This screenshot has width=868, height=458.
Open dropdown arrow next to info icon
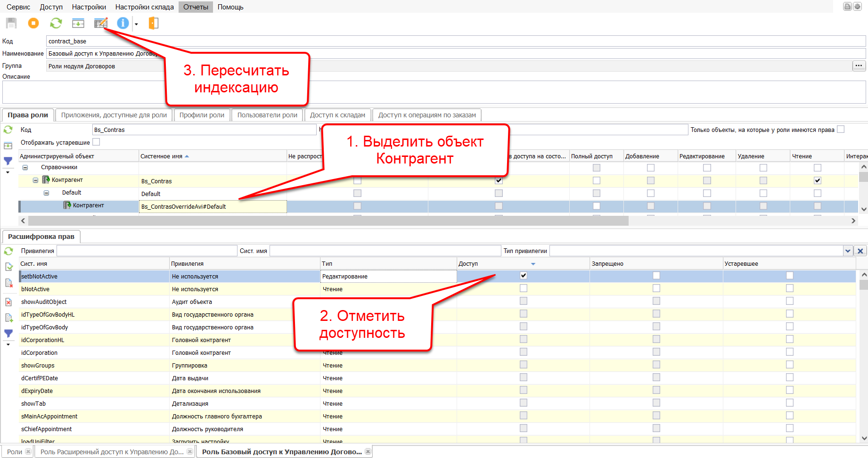point(136,24)
